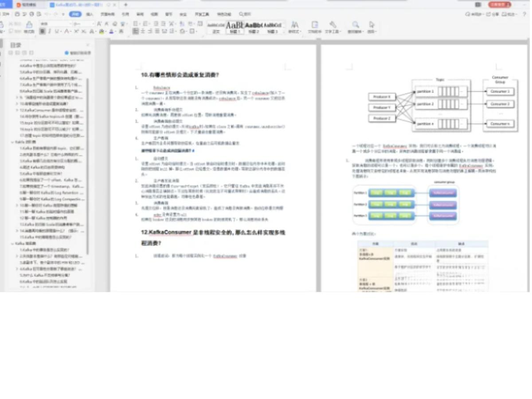The width and height of the screenshot is (532, 399).
Task: Click the red login button at top right
Action: (500, 4)
